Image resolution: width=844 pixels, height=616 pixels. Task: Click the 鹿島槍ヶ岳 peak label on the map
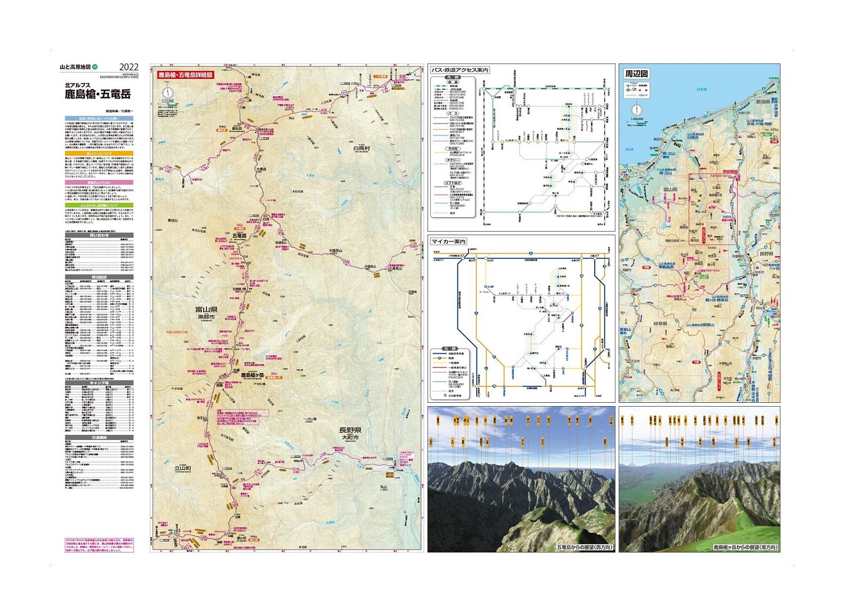click(252, 375)
